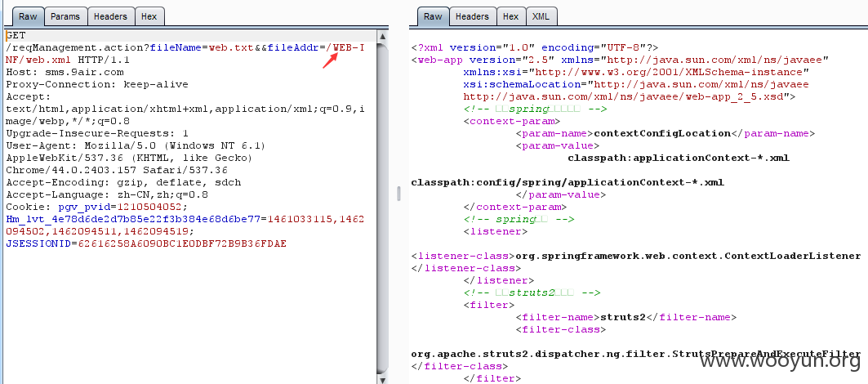Click the splitter handle between request and response

(x=398, y=194)
